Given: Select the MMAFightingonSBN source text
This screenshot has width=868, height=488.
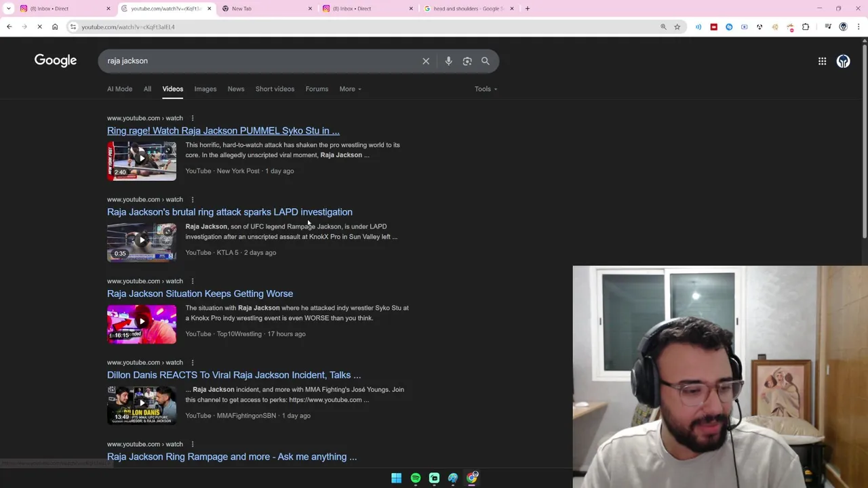Looking at the screenshot, I should [x=246, y=415].
